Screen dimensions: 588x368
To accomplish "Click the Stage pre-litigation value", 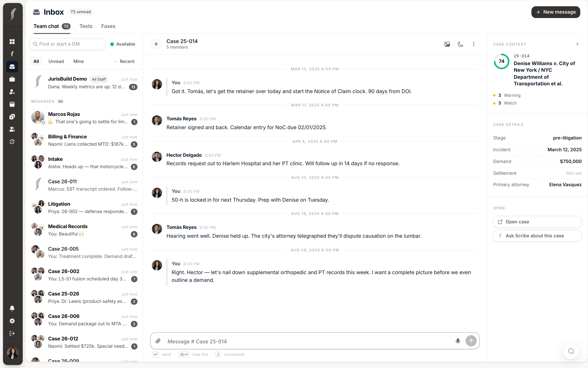I will (x=567, y=138).
